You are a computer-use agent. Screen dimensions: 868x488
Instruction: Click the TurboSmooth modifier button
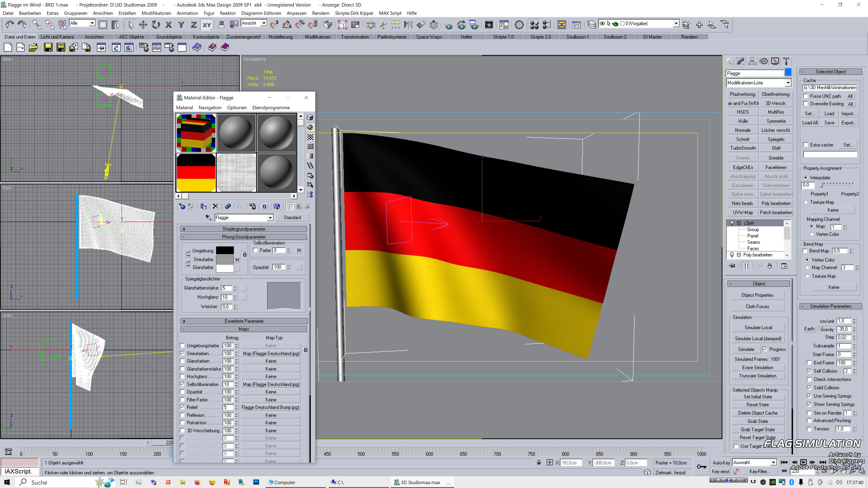click(x=743, y=148)
